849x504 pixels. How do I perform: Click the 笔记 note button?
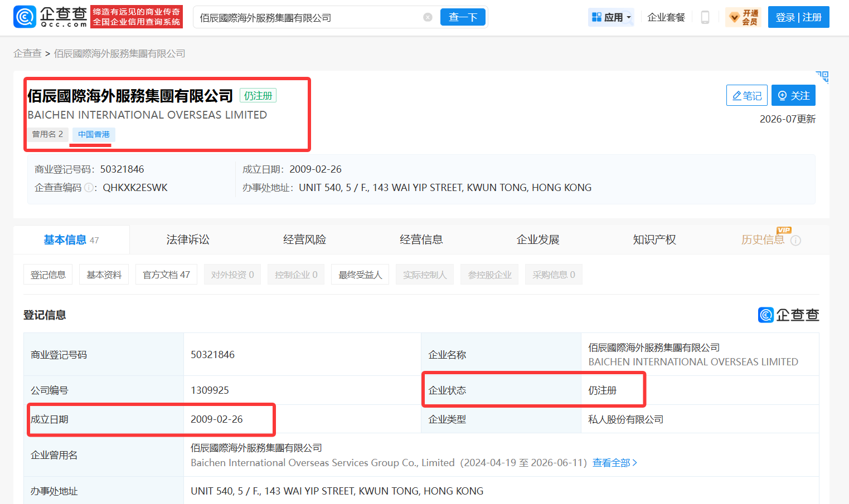click(747, 95)
